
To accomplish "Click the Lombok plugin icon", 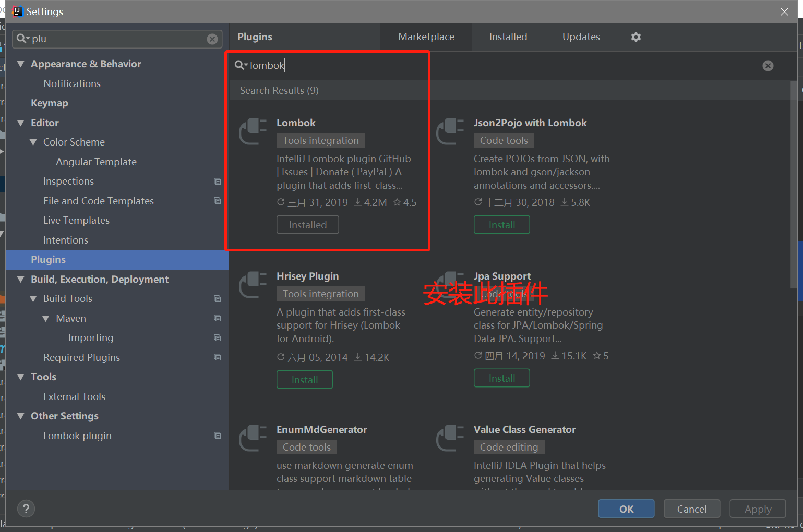I will (253, 131).
